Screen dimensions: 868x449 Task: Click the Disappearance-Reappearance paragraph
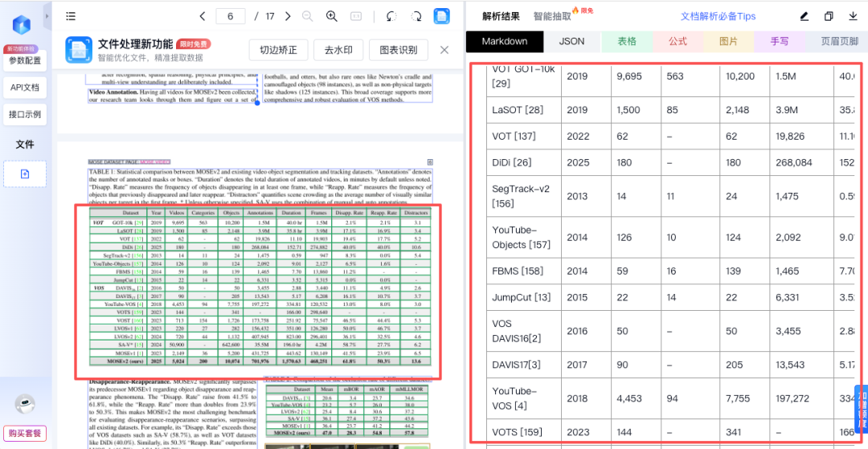[x=173, y=414]
